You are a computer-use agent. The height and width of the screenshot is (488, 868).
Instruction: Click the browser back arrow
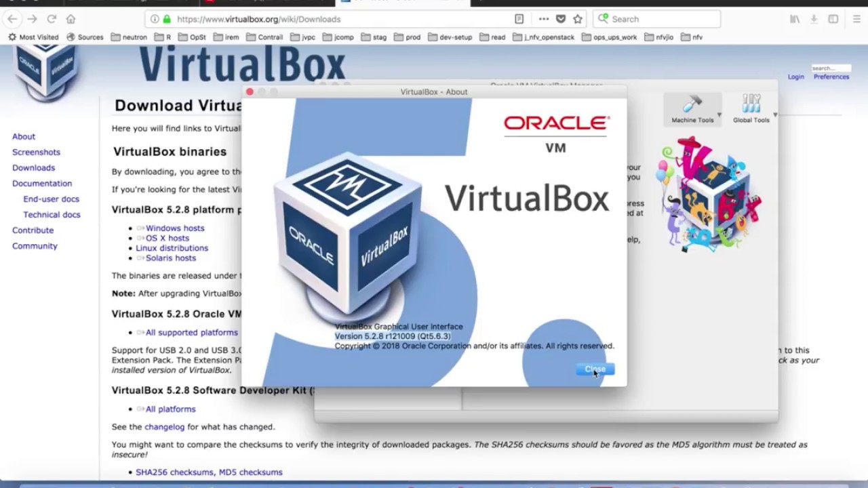[x=12, y=19]
